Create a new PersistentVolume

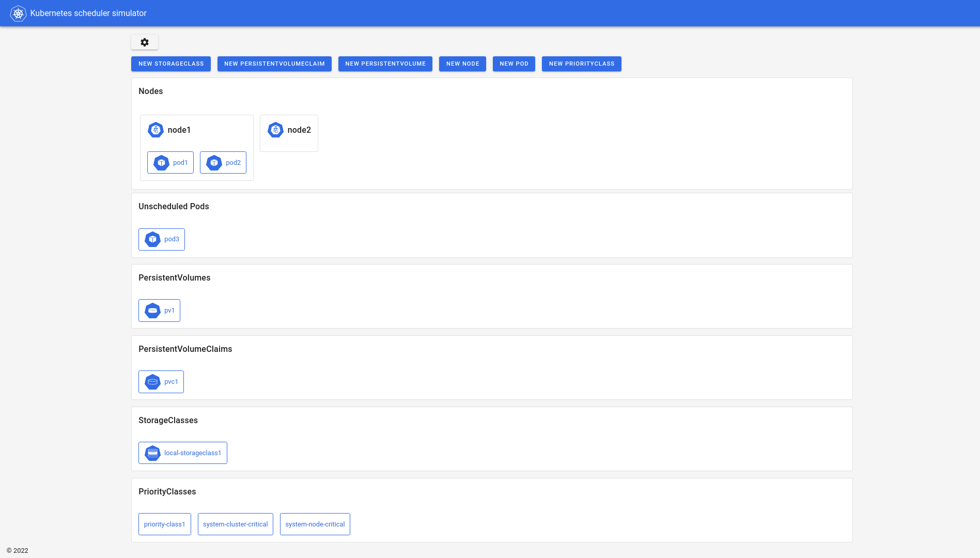(385, 64)
